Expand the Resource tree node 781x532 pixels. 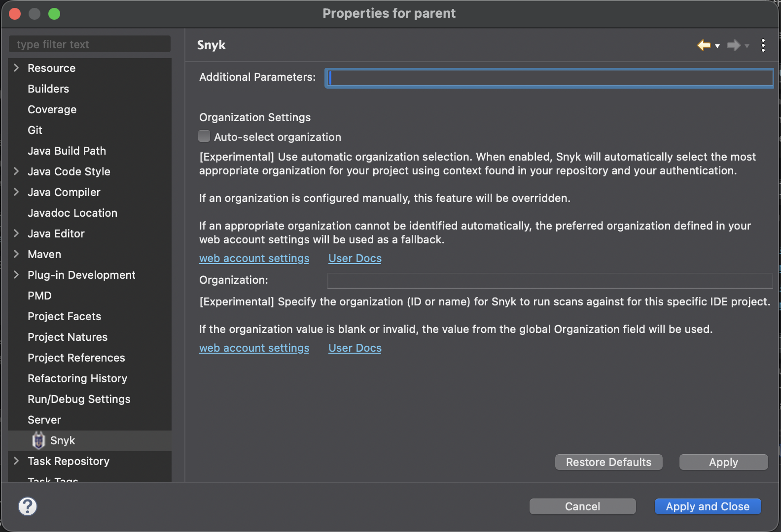point(16,68)
